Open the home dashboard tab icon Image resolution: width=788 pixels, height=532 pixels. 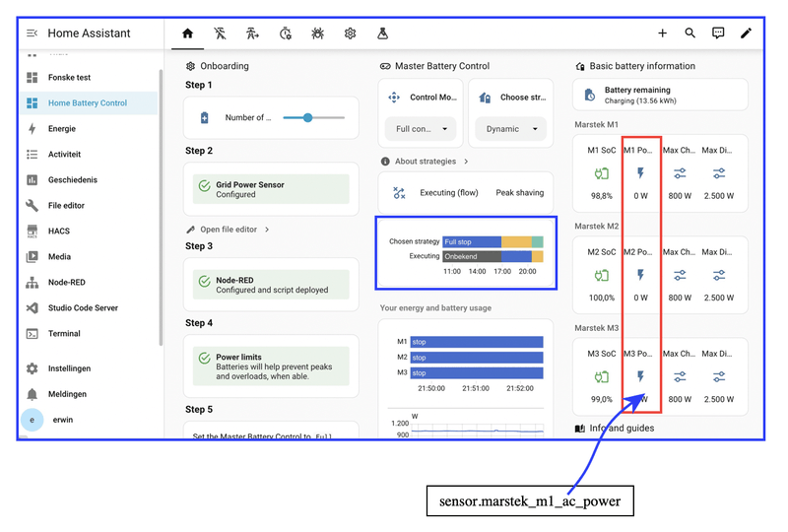tap(187, 33)
